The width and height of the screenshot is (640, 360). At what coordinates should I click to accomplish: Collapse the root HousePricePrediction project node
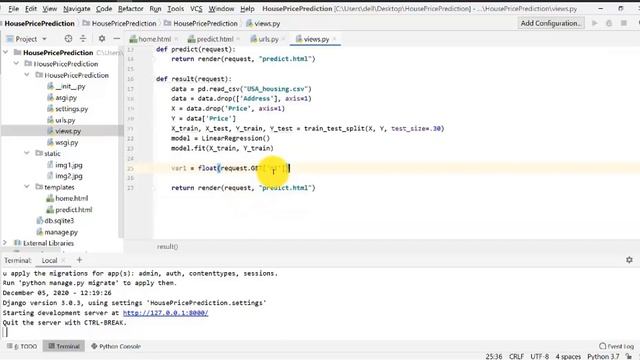[x=6, y=52]
